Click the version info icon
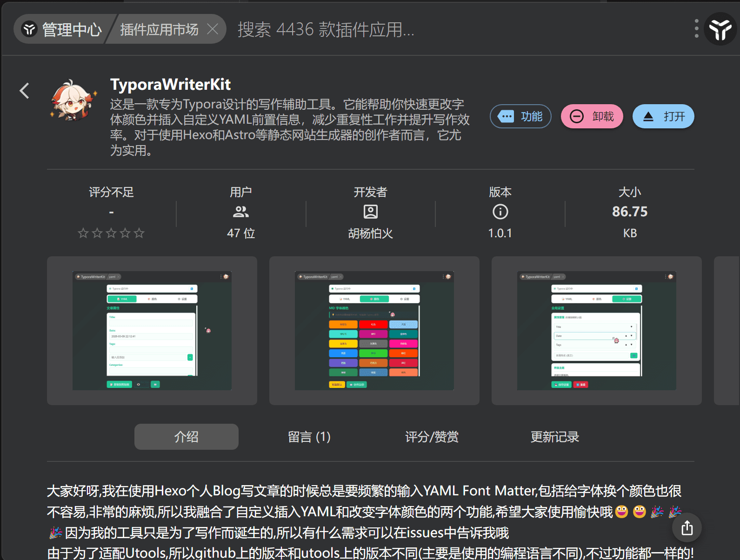 500,212
